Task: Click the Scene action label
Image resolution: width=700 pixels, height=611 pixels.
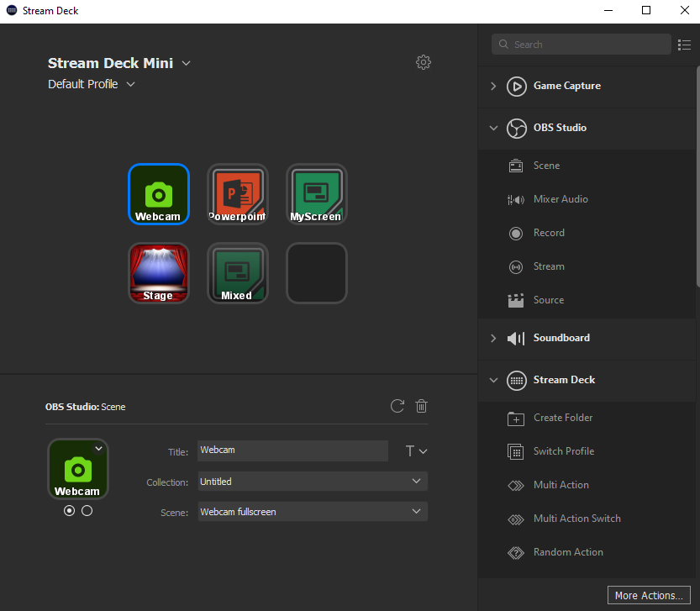Action: click(546, 166)
